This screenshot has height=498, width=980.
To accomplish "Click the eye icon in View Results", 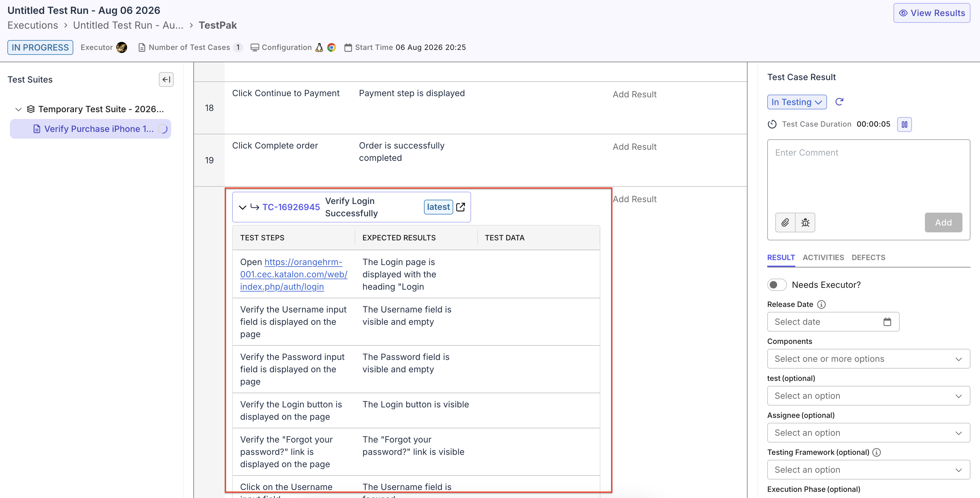I will 903,13.
